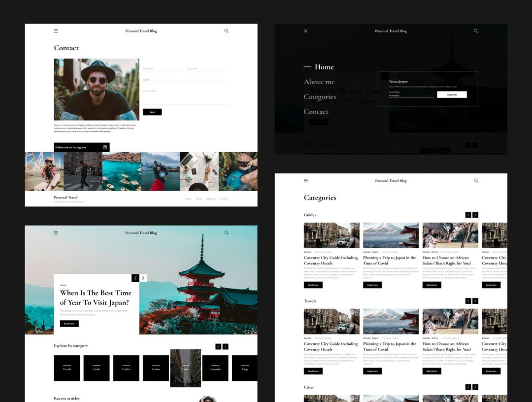Click next arrow on Japan hero slider
The width and height of the screenshot is (532, 402).
pos(143,278)
